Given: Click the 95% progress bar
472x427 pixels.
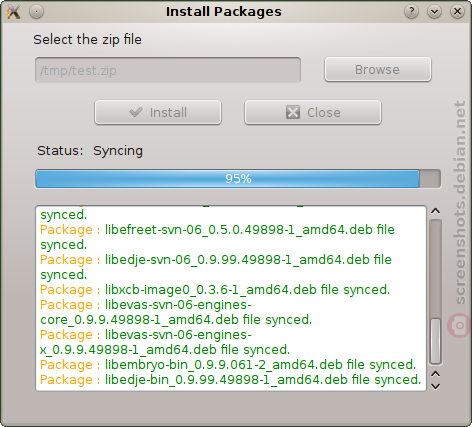Looking at the screenshot, I should [x=238, y=179].
